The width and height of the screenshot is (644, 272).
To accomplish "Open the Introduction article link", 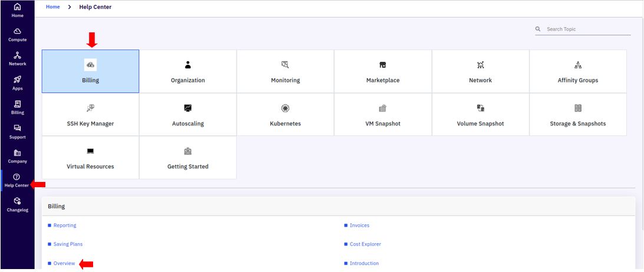I will 364,263.
